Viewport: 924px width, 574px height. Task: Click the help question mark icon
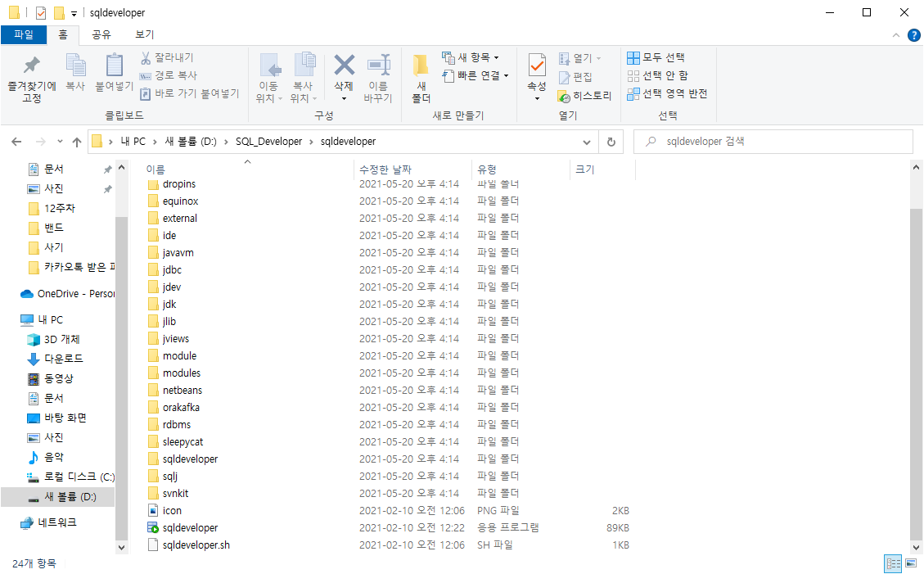coord(913,35)
